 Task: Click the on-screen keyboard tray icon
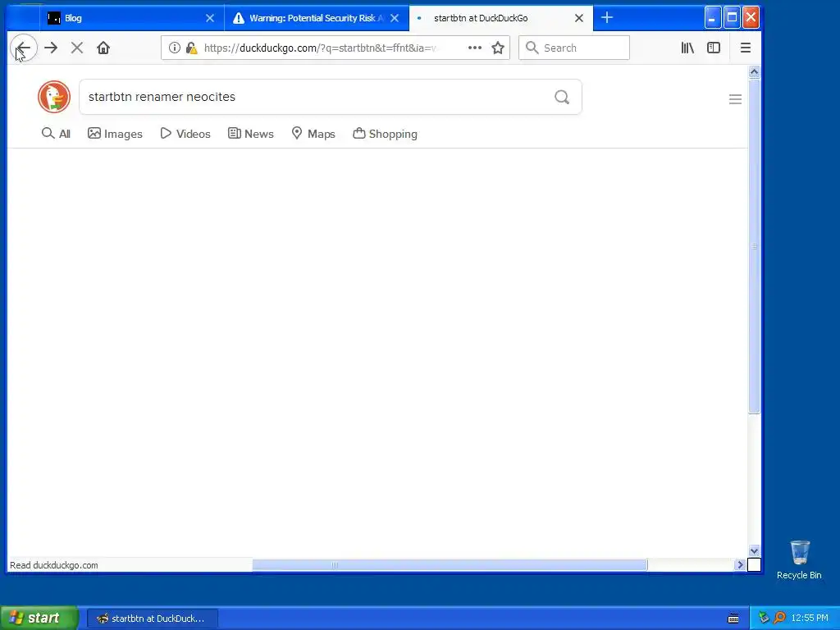point(733,619)
